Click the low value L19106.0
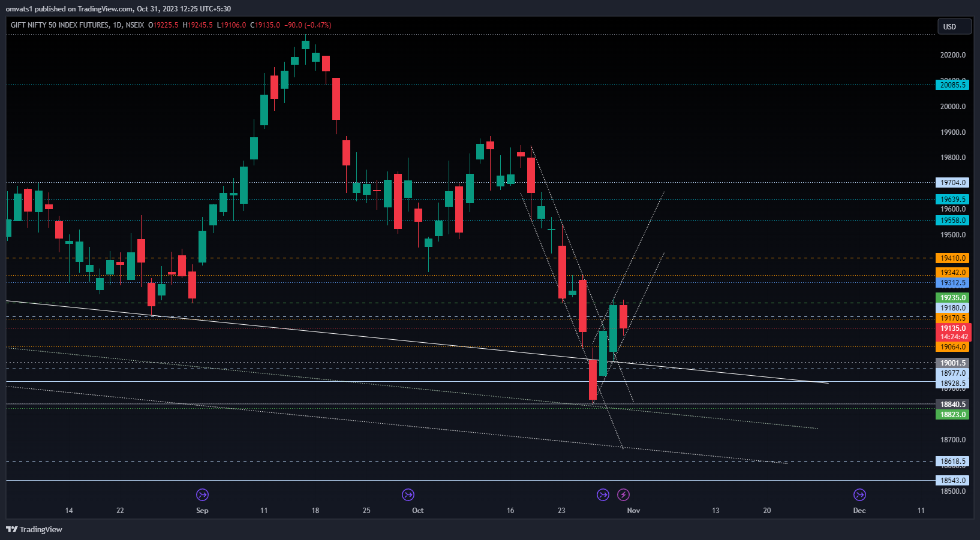 click(x=232, y=25)
